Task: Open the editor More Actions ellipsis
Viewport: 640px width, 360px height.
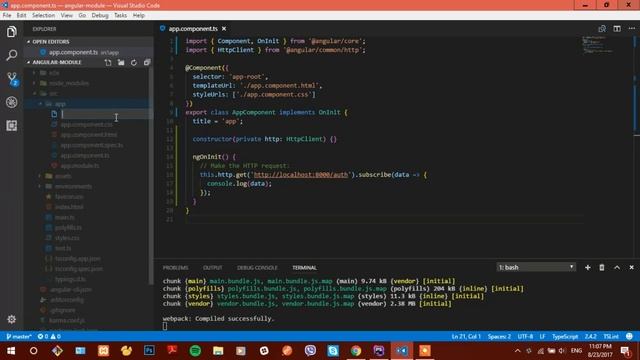Action: 631,29
